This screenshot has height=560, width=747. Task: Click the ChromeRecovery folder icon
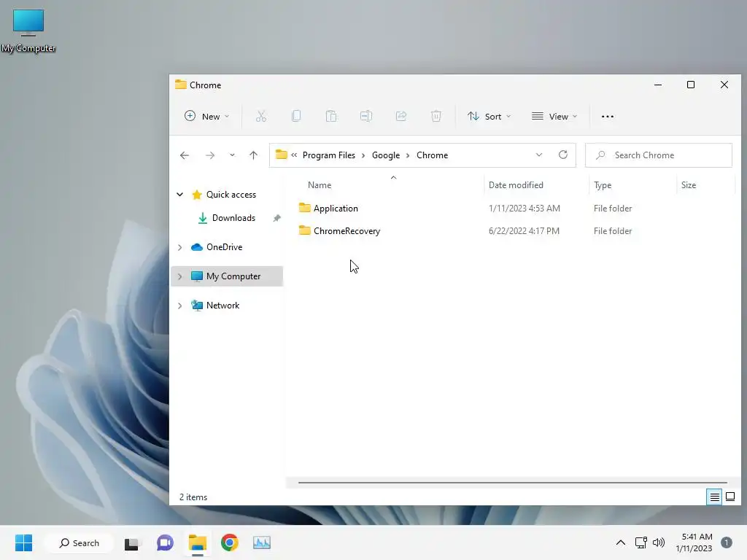(x=305, y=231)
